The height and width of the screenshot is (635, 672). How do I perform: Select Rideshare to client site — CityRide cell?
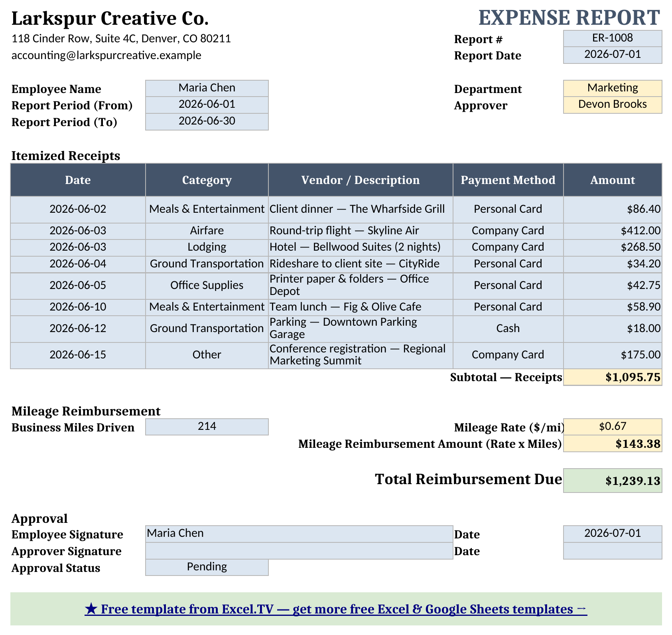tap(361, 264)
